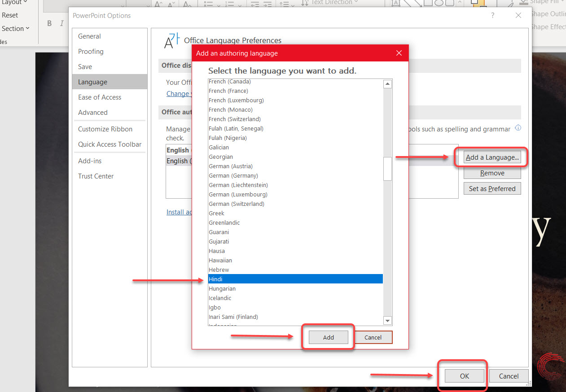Select Gujarati in the list

click(x=295, y=241)
